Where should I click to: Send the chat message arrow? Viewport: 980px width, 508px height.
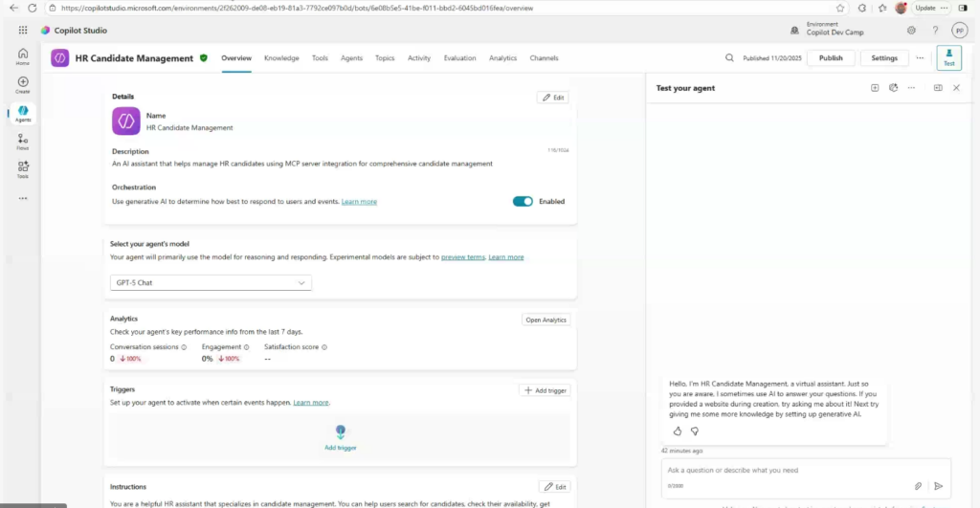[x=938, y=485]
